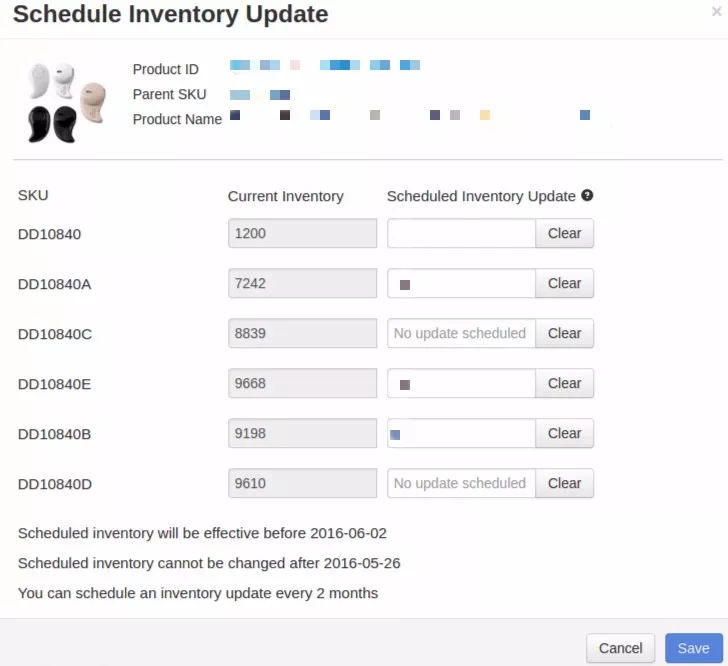Clear scheduled update for SKU DD10840E
Viewport: 728px width, 666px height.
[x=564, y=383]
